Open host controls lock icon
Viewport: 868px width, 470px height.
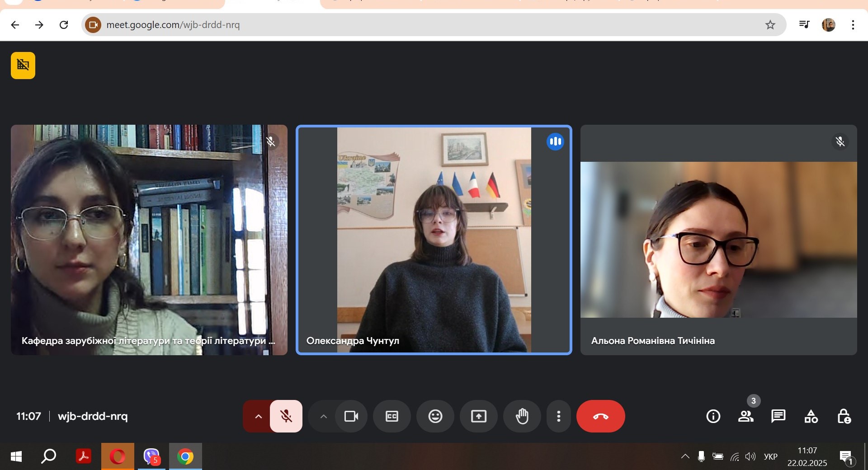click(x=844, y=416)
